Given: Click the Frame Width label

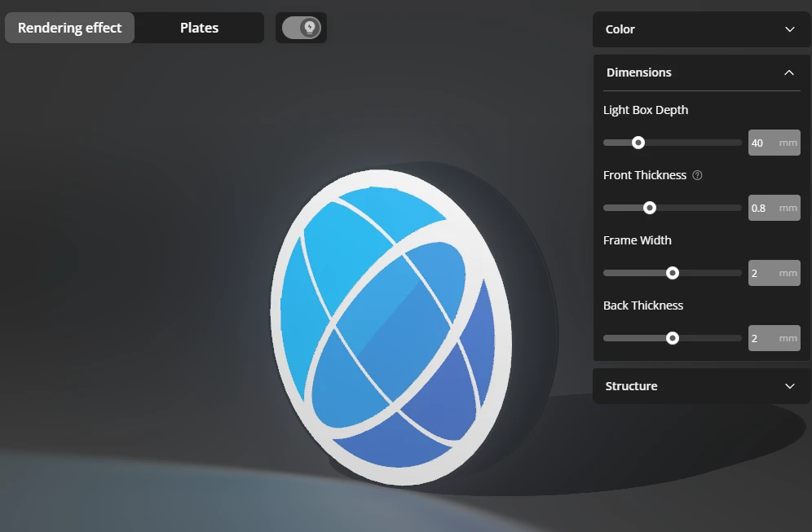Looking at the screenshot, I should tap(638, 240).
